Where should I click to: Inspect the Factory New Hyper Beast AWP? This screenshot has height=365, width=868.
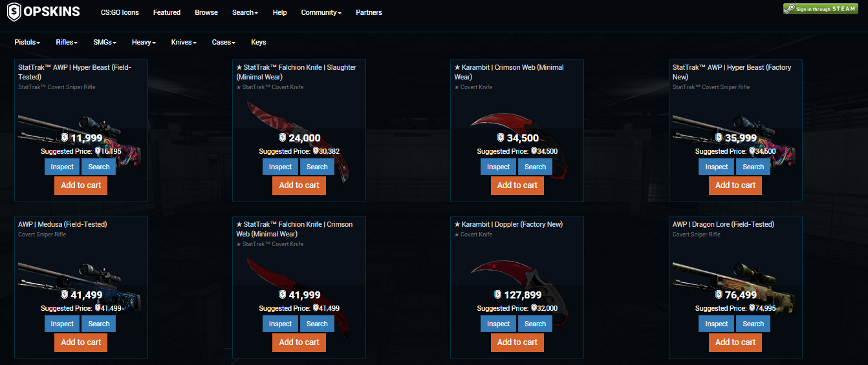[716, 167]
